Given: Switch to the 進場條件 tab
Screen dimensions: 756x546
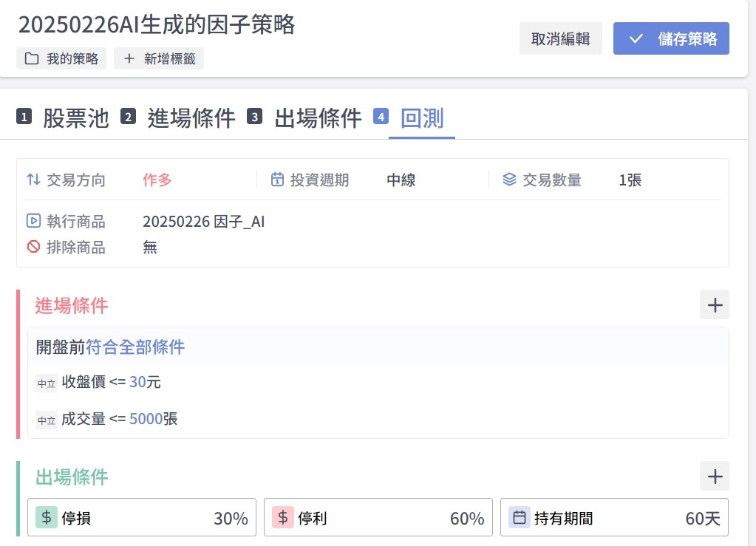Looking at the screenshot, I should tap(191, 117).
